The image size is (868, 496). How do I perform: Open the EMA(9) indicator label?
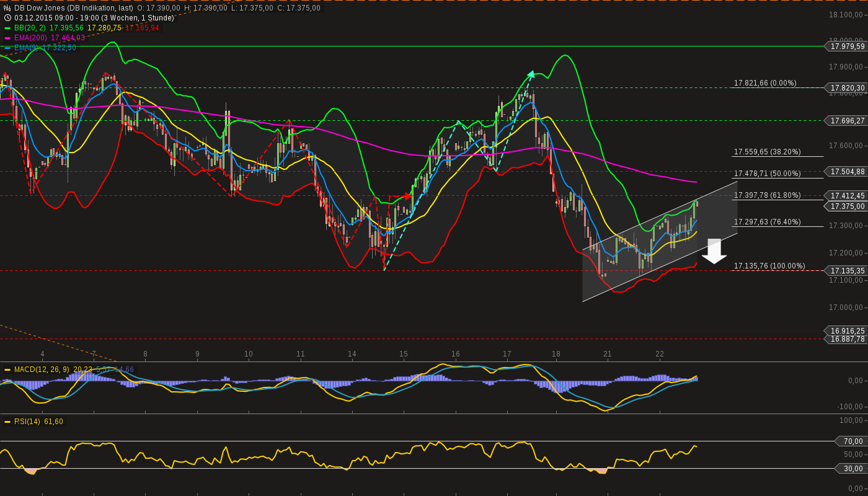[x=27, y=48]
